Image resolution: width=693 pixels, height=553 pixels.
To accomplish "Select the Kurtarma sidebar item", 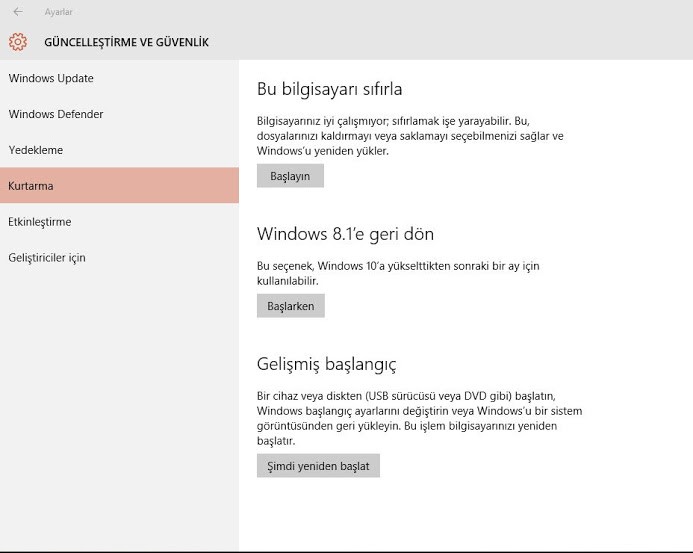I will (x=119, y=185).
